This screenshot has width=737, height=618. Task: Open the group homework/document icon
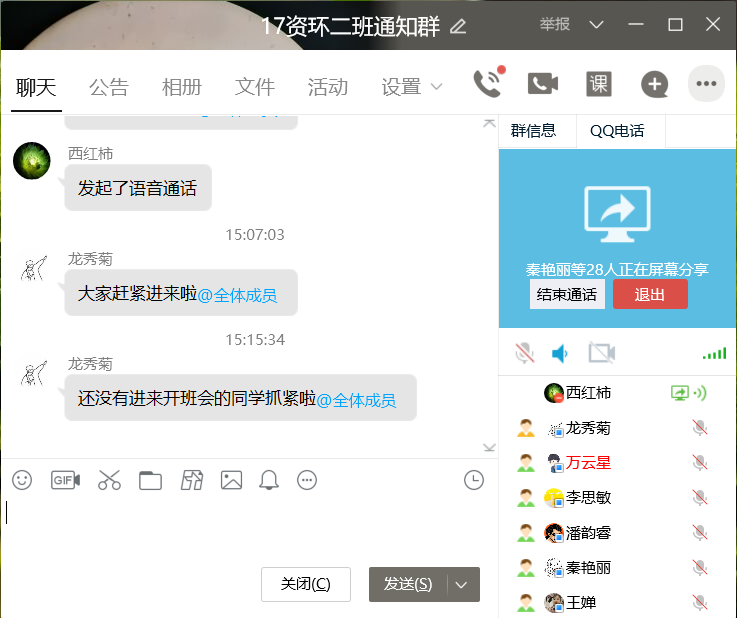[192, 480]
